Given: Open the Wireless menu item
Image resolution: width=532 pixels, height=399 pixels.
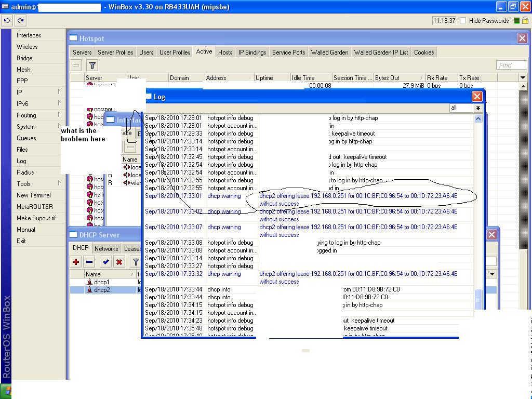Looking at the screenshot, I should tap(27, 46).
